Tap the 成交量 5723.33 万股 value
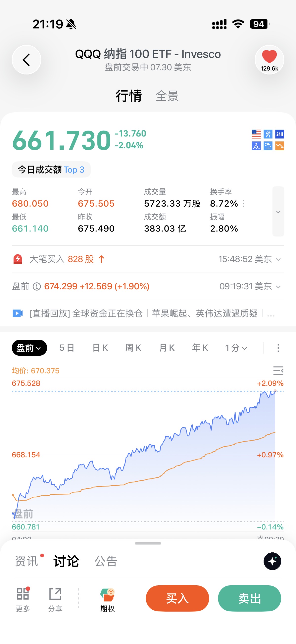Viewport: 296px width, 644px height. click(x=172, y=203)
